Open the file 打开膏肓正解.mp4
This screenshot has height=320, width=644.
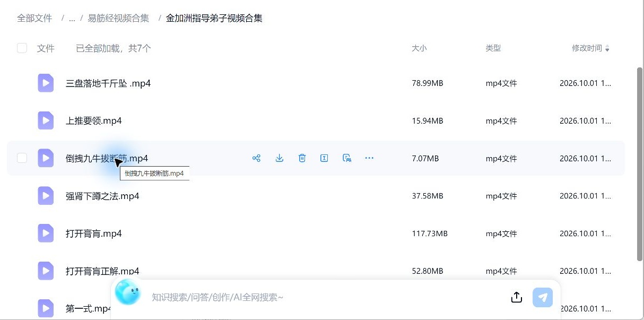(x=102, y=271)
